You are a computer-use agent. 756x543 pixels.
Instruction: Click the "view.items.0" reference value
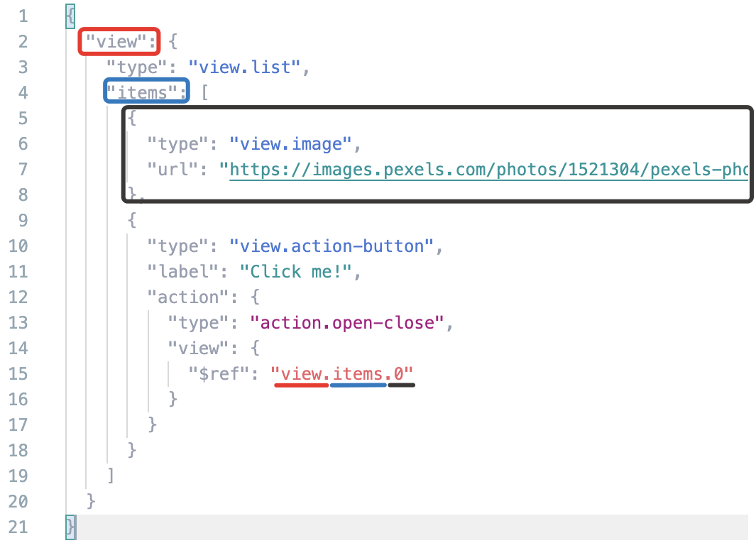coord(342,374)
